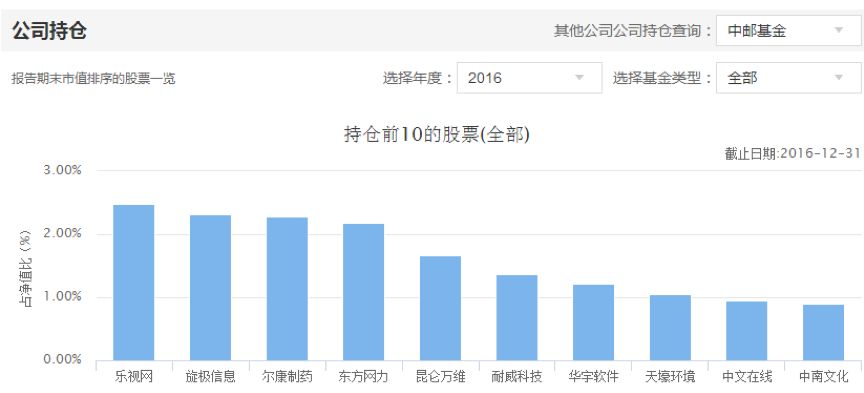This screenshot has height=393, width=864.
Task: Click the 天壕环境 axis label
Action: point(670,377)
